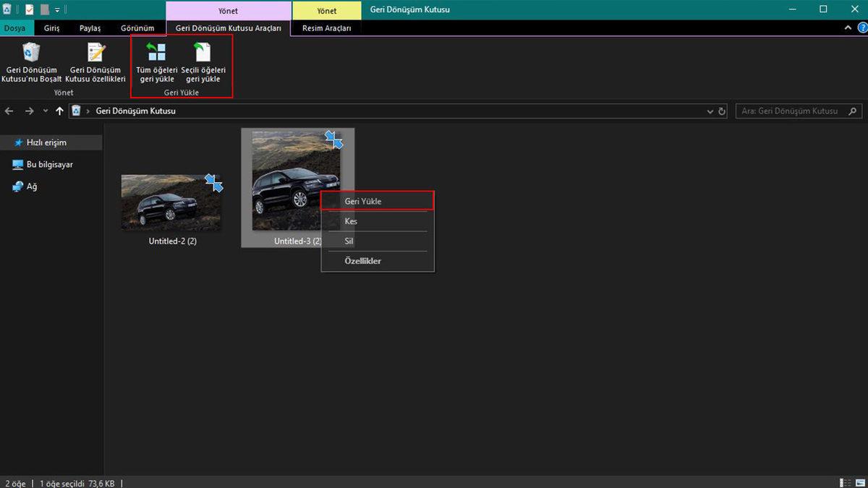Switch to details view in status bar

(x=845, y=482)
